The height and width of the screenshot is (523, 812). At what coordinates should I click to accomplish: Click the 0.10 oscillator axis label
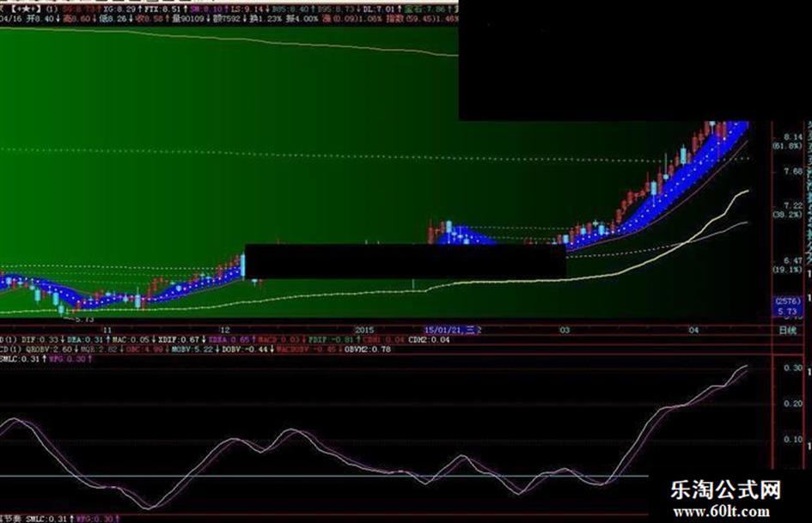click(793, 440)
